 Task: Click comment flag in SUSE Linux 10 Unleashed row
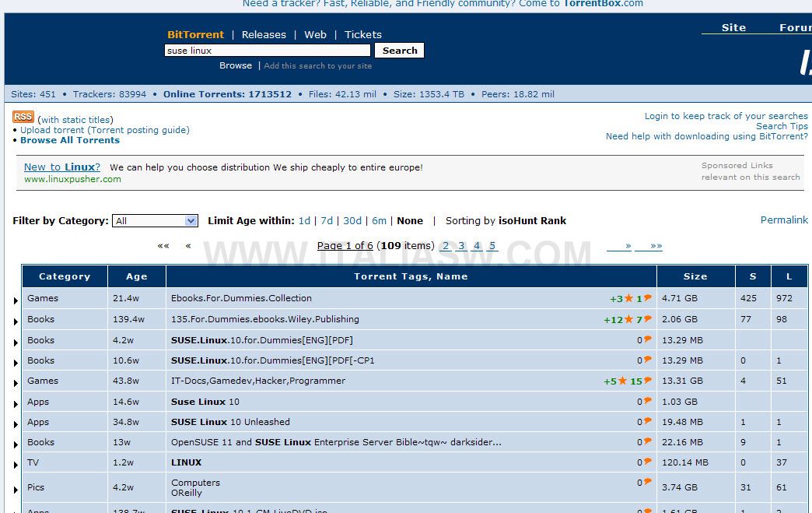click(x=647, y=421)
